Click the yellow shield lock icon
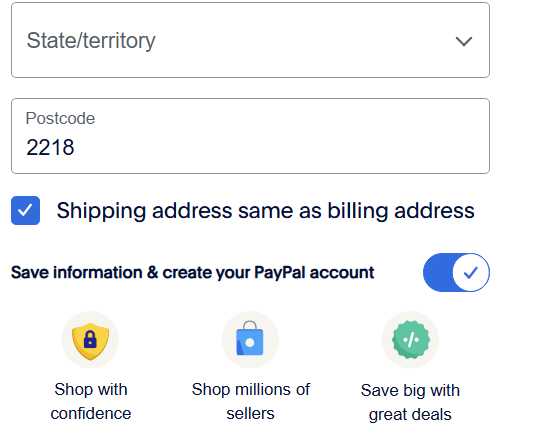This screenshot has width=552, height=448. pos(90,340)
